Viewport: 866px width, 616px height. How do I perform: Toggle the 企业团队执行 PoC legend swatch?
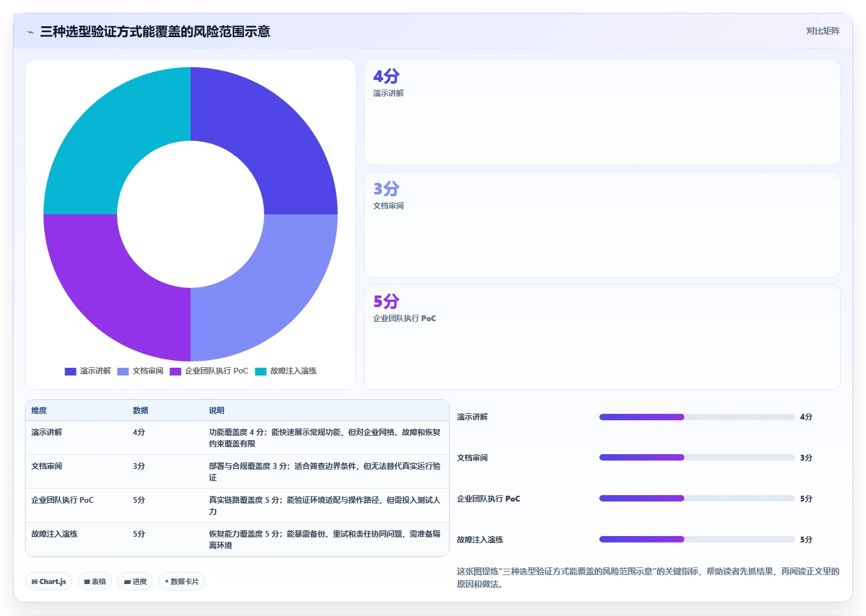pyautogui.click(x=175, y=371)
